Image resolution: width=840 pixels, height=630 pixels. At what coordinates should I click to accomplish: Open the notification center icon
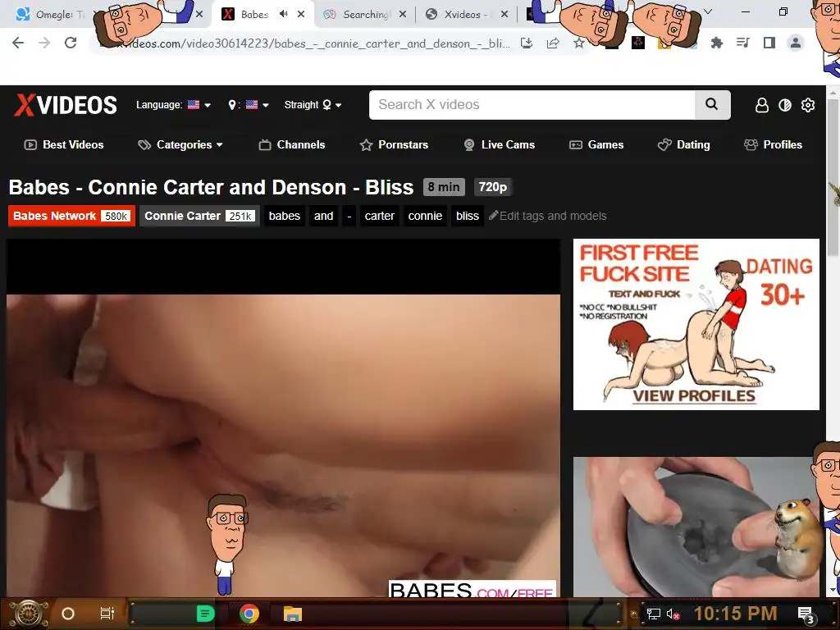[806, 614]
